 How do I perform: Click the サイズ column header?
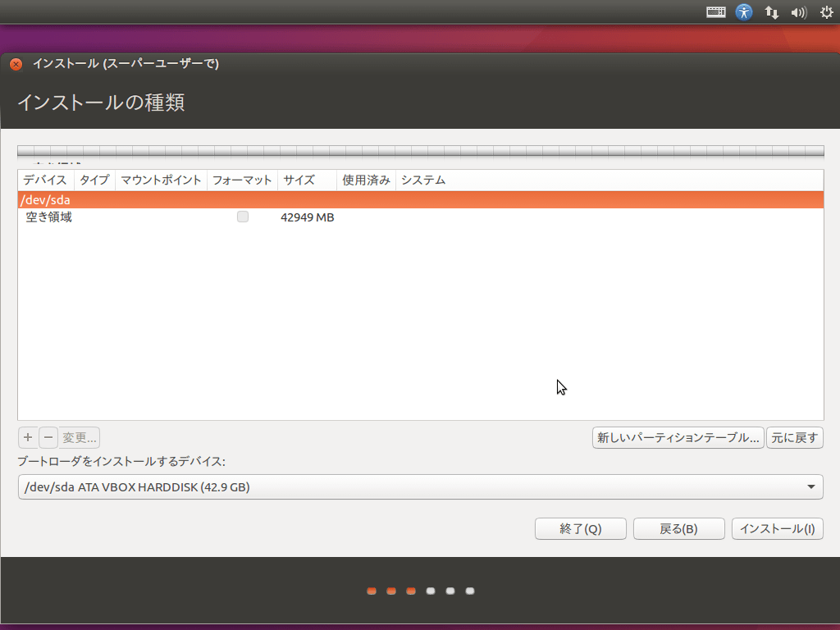pos(299,180)
